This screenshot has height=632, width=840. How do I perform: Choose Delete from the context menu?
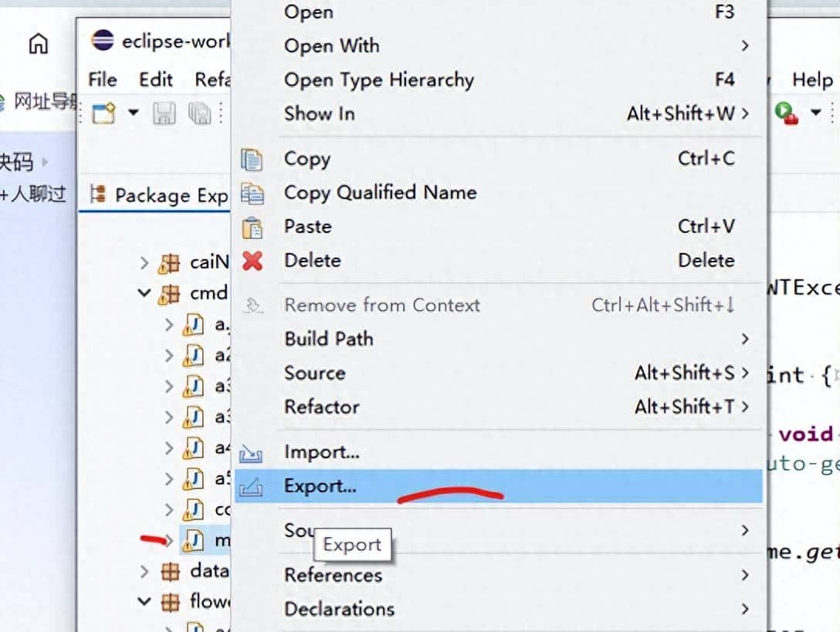[x=498, y=260]
